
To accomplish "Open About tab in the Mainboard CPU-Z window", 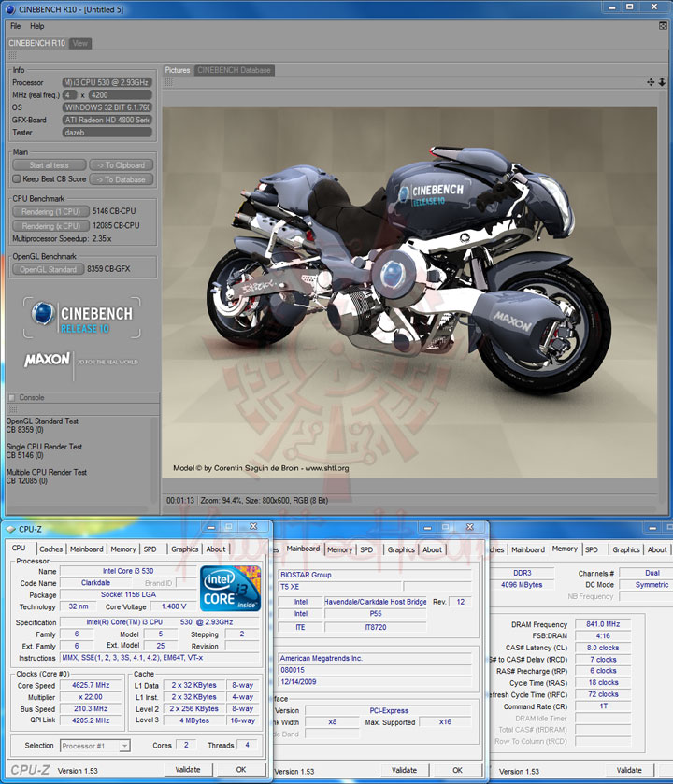I will click(x=432, y=549).
